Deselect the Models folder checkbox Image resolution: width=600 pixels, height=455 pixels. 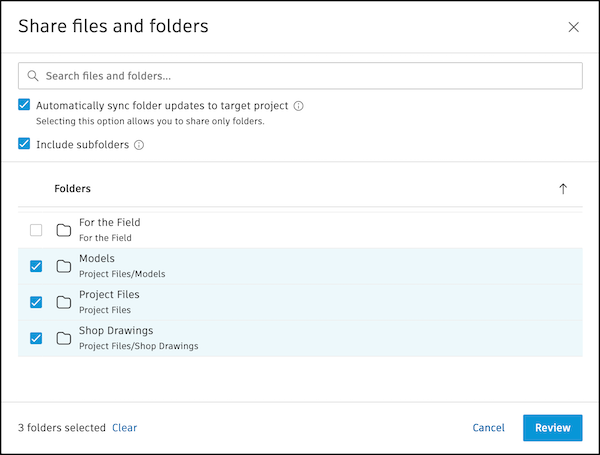pyautogui.click(x=36, y=266)
